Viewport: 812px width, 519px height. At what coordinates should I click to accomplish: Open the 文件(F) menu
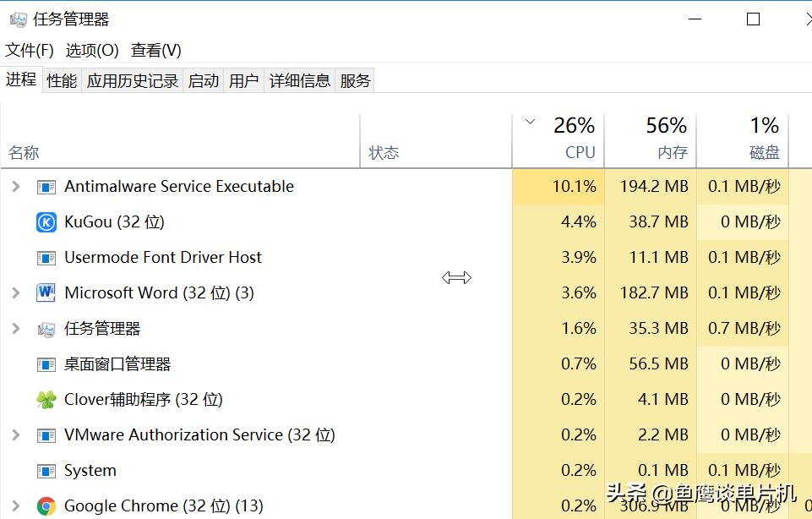[30, 51]
